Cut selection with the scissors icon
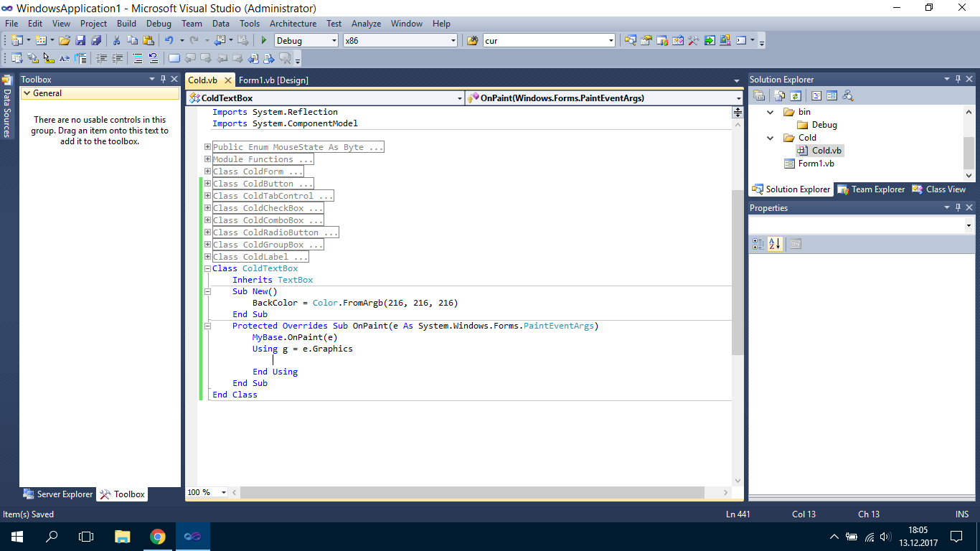This screenshot has height=551, width=980. click(116, 41)
